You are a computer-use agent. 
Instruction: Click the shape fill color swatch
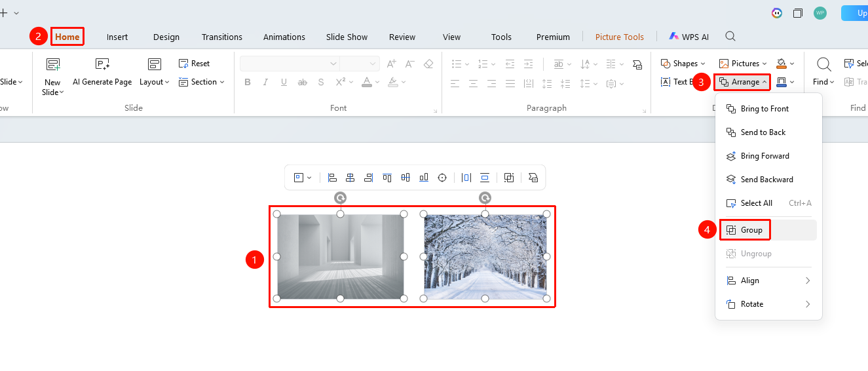[781, 64]
